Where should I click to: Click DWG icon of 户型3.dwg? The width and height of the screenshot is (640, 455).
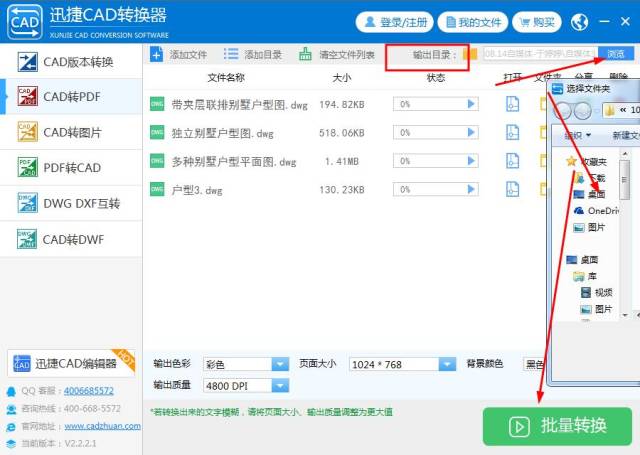[x=157, y=189]
